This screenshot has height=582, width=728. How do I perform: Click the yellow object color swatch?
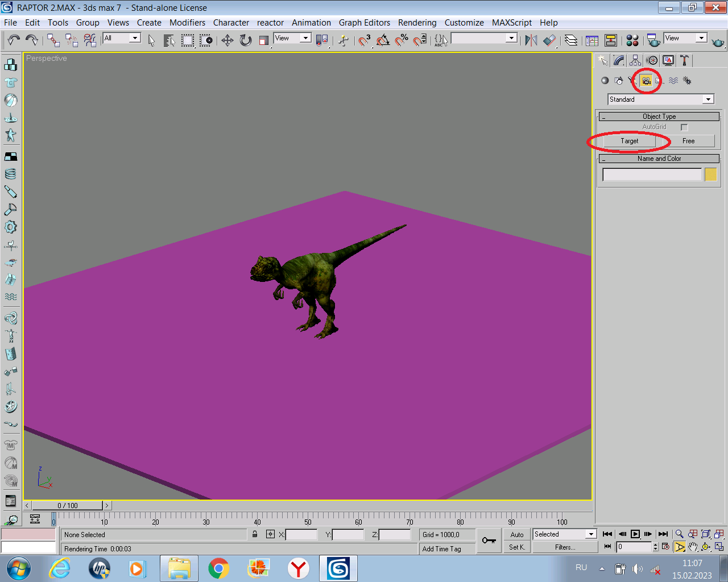[711, 174]
